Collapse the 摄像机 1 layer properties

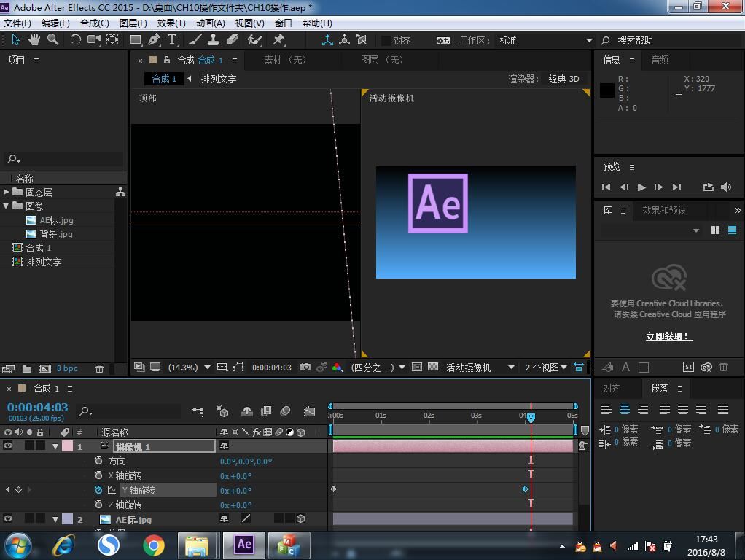[x=55, y=446]
